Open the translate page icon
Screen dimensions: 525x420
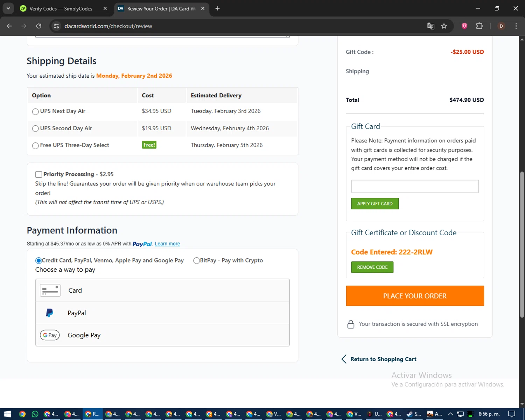click(431, 26)
